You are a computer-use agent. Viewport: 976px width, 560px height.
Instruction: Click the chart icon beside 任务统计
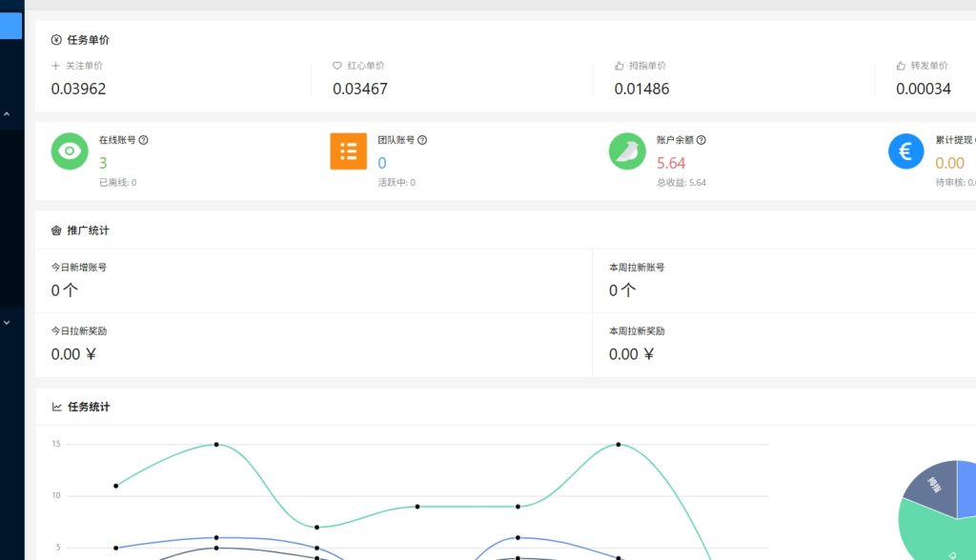coord(55,406)
